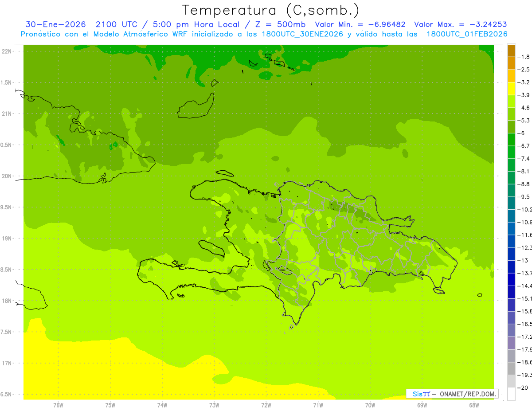Click the lime swatch between -3.9 and -4.6
The width and height of the screenshot is (532, 411).
511,102
